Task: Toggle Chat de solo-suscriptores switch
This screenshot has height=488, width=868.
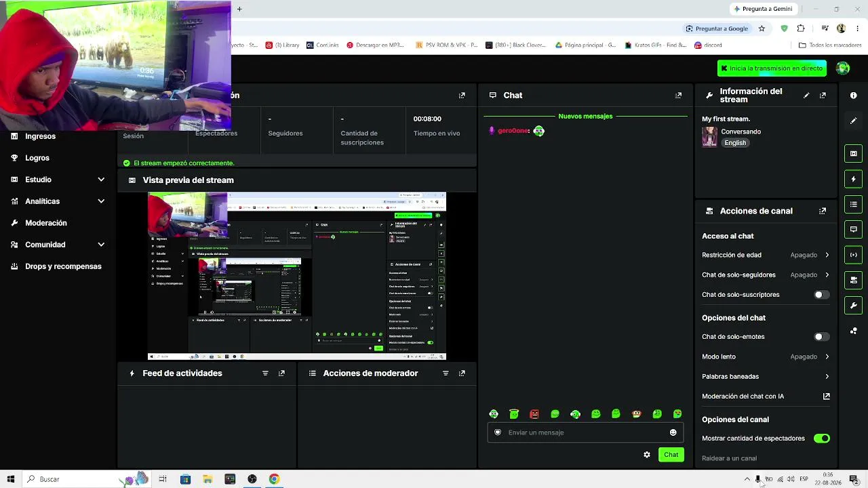Action: (x=821, y=295)
